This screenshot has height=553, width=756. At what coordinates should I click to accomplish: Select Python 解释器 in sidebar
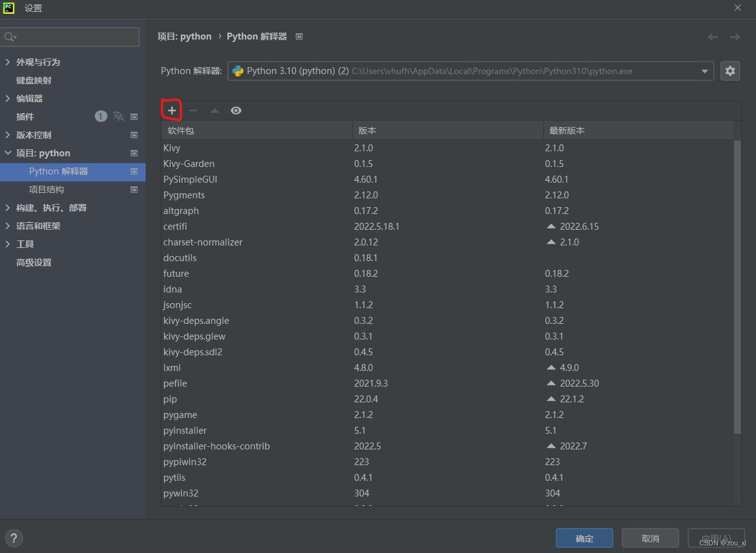[x=73, y=171]
